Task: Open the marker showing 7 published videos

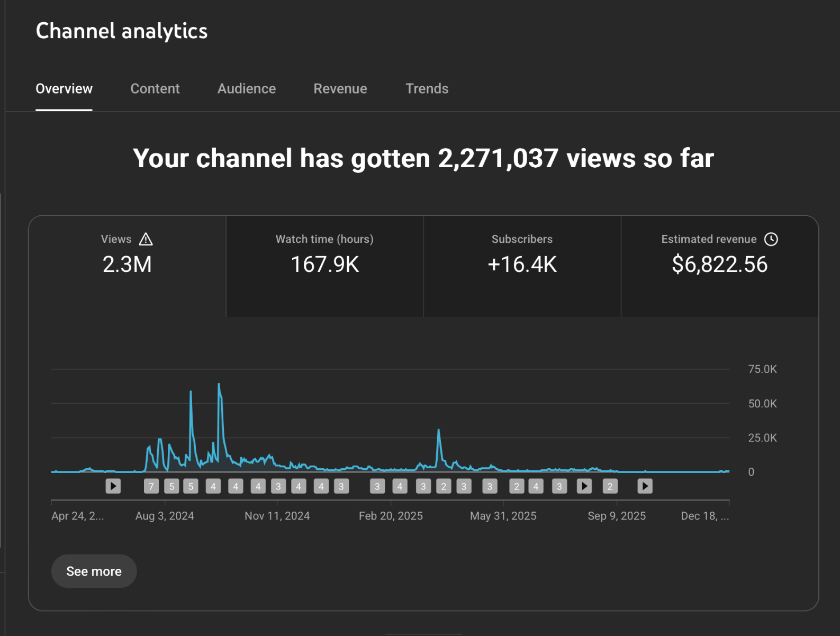Action: (151, 486)
